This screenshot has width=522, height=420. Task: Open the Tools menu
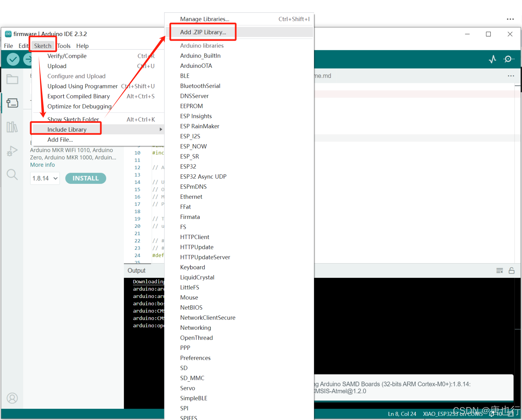click(x=64, y=46)
